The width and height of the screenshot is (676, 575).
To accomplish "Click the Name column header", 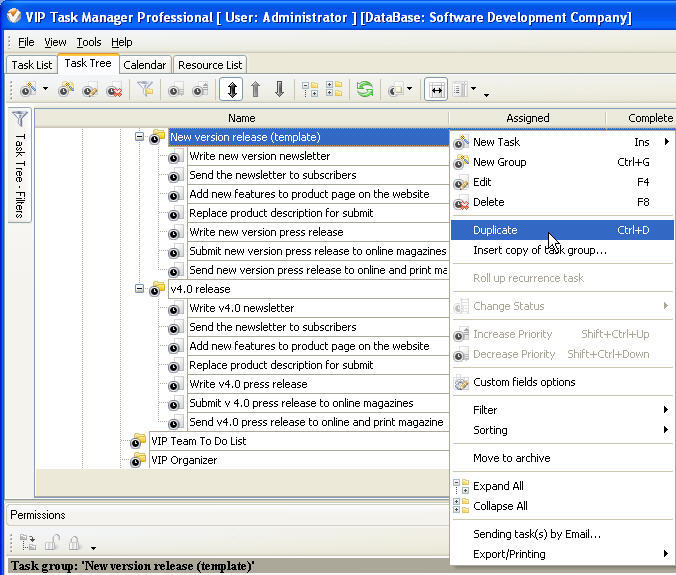I will 241,118.
